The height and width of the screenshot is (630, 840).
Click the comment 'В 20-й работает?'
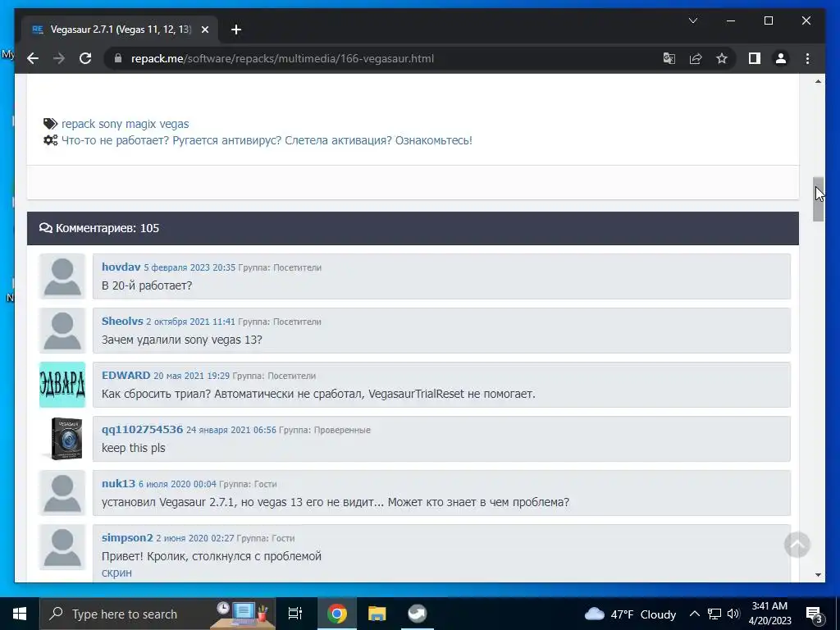pos(147,285)
